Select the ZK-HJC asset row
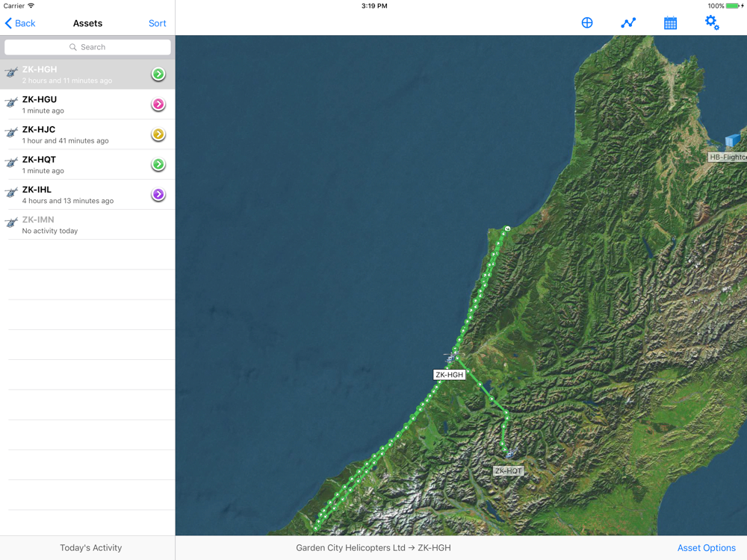Viewport: 747px width, 560px height. tap(87, 134)
